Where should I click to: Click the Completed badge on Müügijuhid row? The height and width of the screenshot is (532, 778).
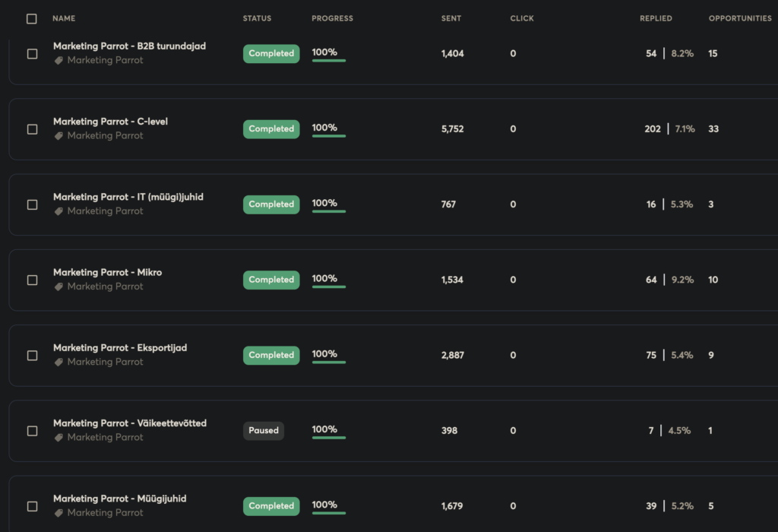point(271,506)
